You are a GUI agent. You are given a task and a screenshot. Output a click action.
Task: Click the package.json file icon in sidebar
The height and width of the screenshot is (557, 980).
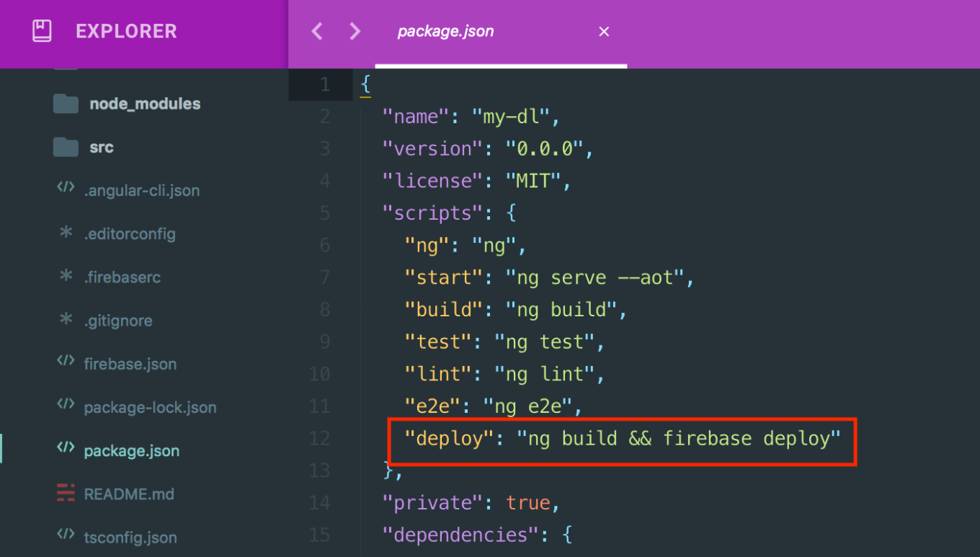[x=65, y=450]
